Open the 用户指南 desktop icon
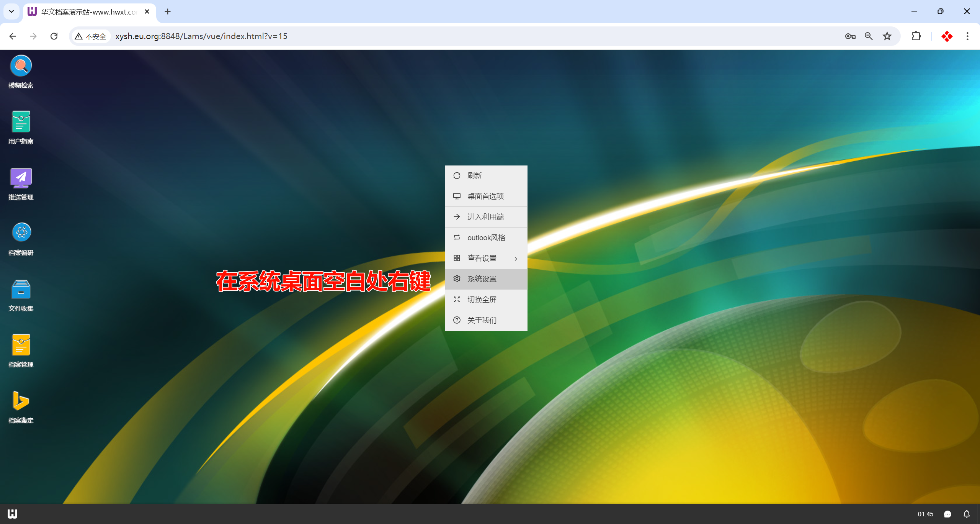980x524 pixels. point(21,122)
